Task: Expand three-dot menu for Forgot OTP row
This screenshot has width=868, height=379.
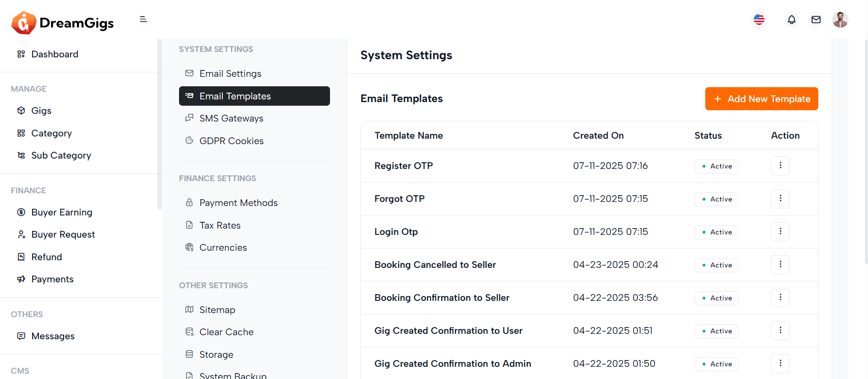Action: [x=780, y=199]
